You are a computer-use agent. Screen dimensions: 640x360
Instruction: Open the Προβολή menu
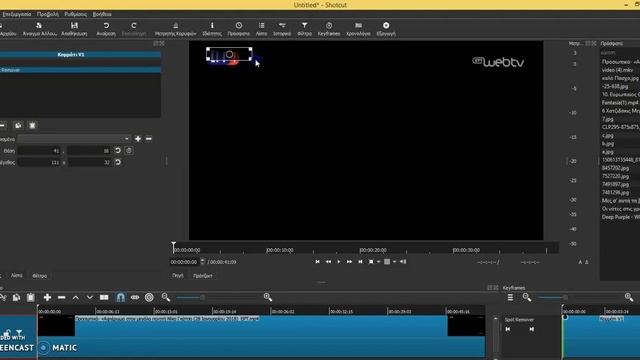click(47, 14)
